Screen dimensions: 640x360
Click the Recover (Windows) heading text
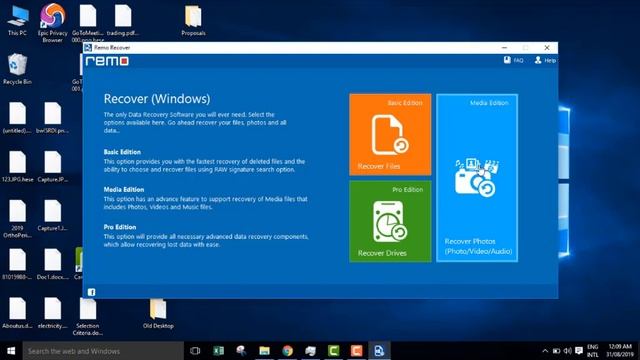157,99
